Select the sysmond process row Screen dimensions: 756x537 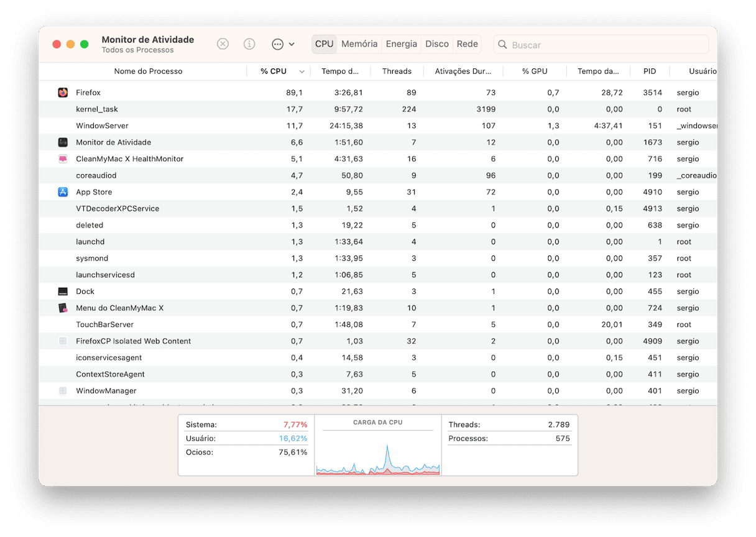[x=378, y=259]
